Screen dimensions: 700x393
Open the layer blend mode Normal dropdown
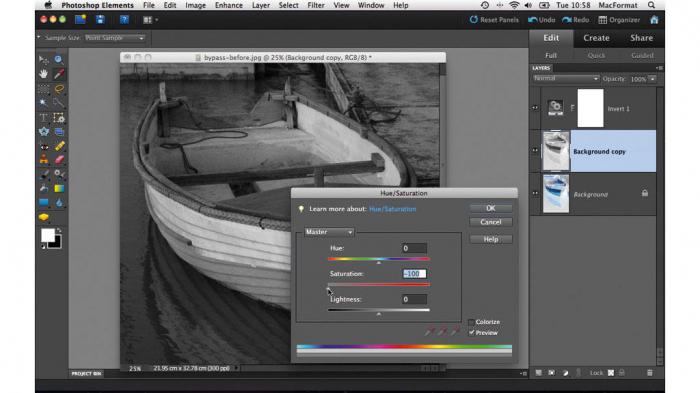(x=566, y=79)
